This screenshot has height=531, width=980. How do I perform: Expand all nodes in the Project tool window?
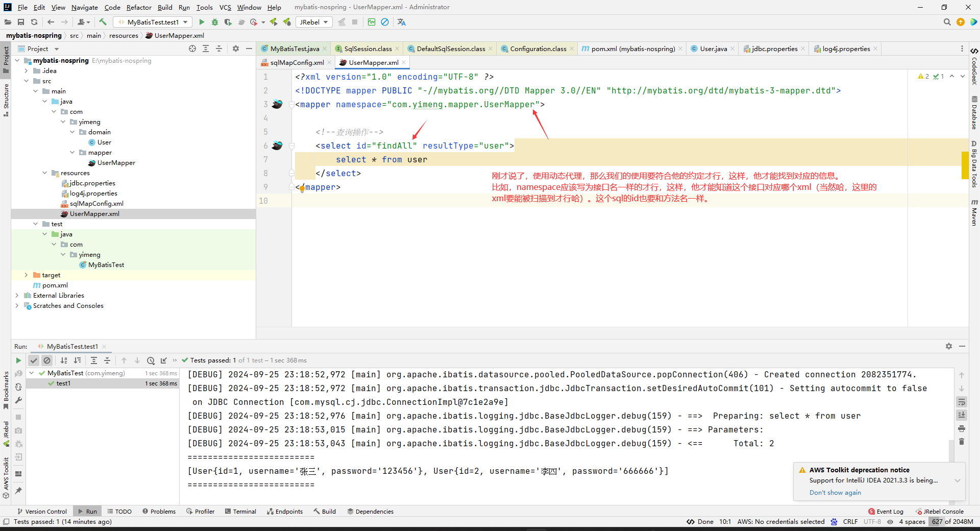[206, 49]
